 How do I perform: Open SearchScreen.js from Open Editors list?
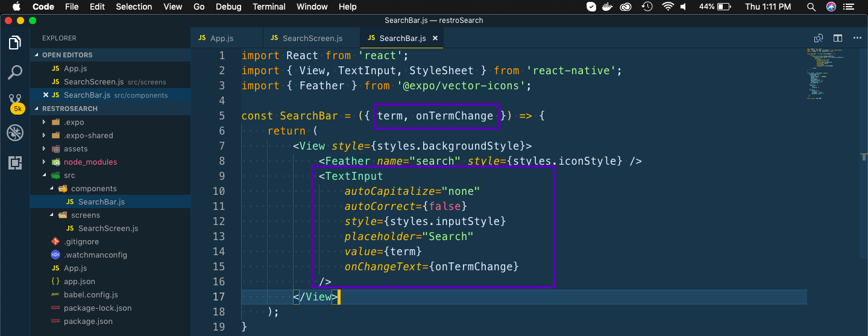click(110, 82)
